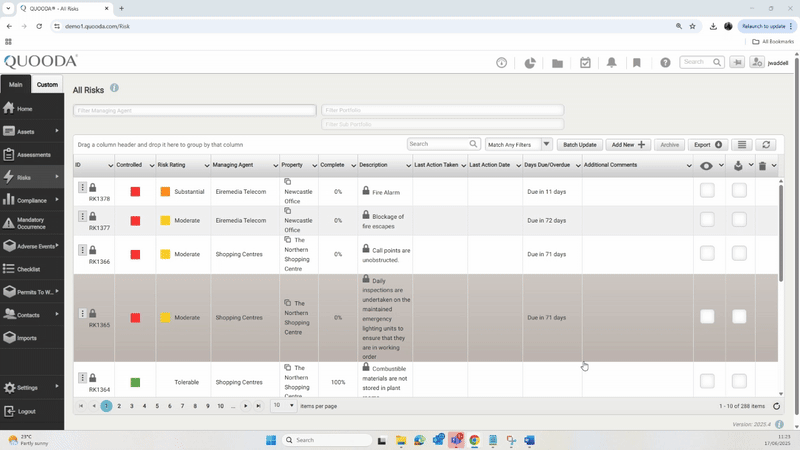Open row menu for RK1377
This screenshot has width=800, height=450.
[x=82, y=216]
